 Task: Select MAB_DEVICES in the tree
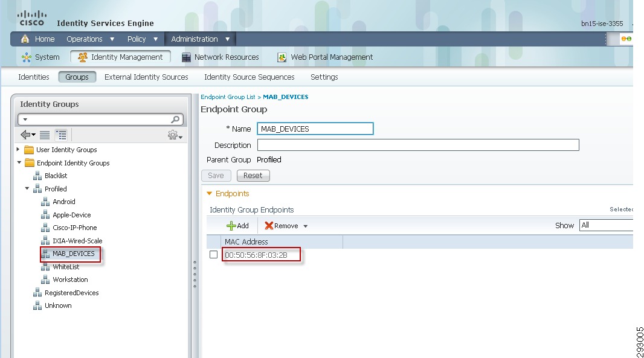click(74, 254)
